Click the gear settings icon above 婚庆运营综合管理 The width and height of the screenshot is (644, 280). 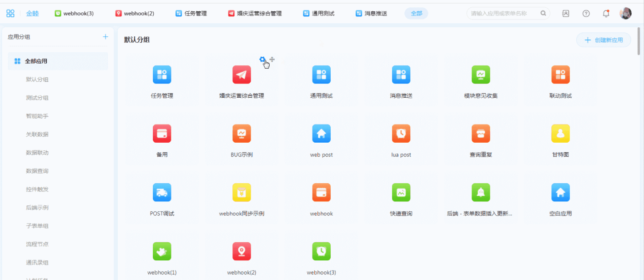point(262,60)
